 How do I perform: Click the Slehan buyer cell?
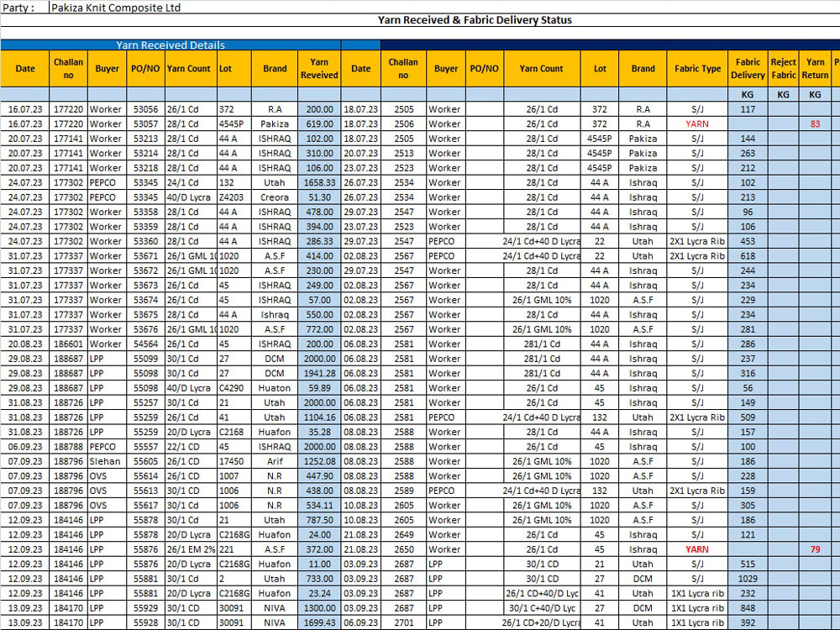[x=108, y=461]
